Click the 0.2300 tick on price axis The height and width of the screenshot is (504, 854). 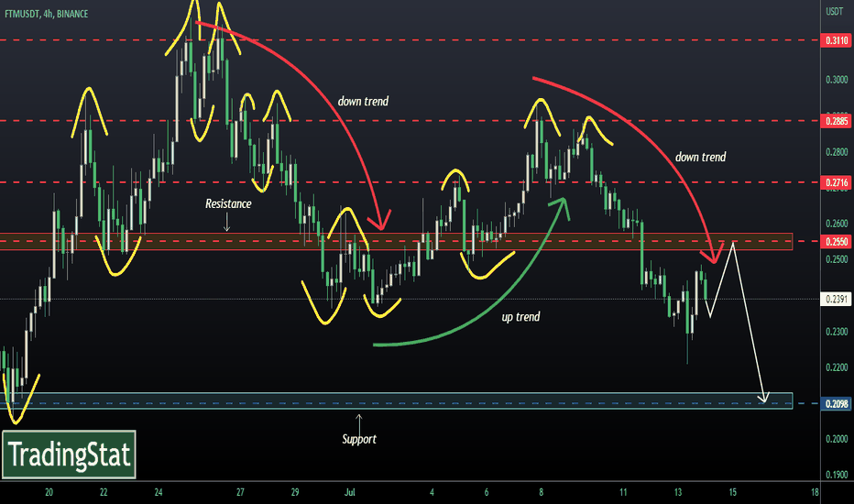(x=837, y=332)
